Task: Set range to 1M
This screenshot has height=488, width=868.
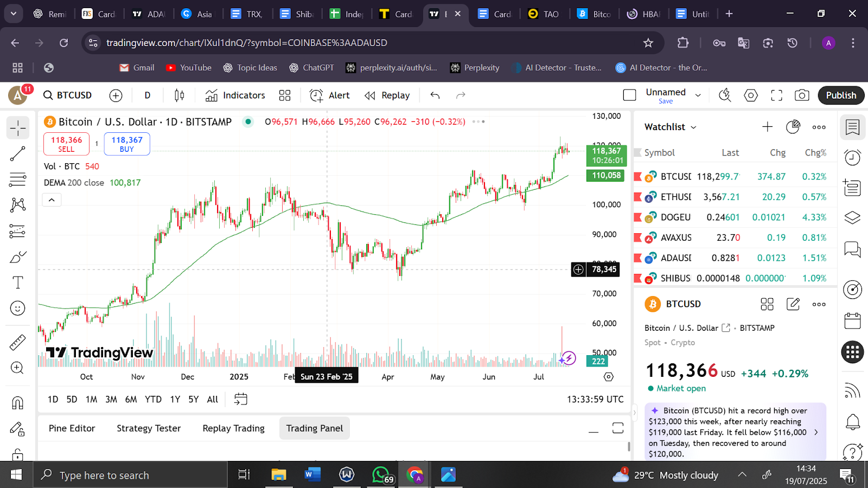Action: 91,400
